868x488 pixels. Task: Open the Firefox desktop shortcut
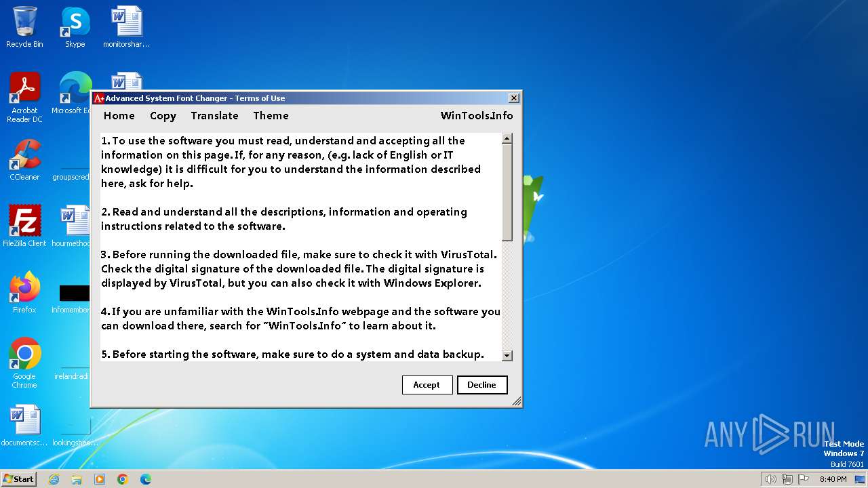pyautogui.click(x=24, y=293)
